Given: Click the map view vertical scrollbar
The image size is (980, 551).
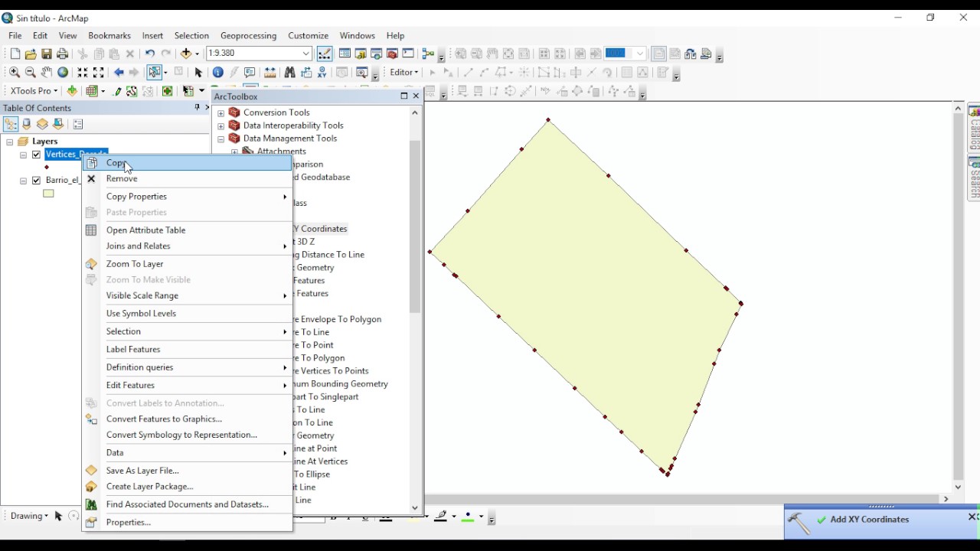Looking at the screenshot, I should click(958, 296).
